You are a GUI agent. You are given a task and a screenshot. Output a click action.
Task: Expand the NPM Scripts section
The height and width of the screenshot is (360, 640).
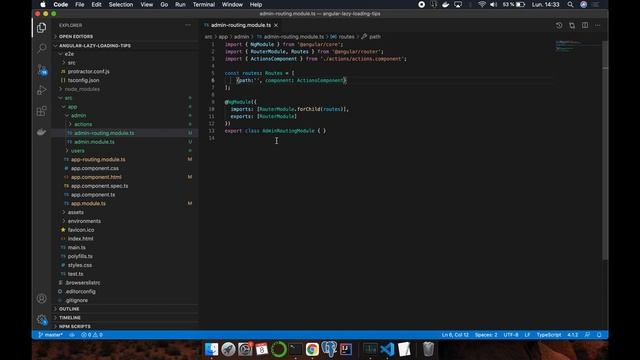point(126,326)
